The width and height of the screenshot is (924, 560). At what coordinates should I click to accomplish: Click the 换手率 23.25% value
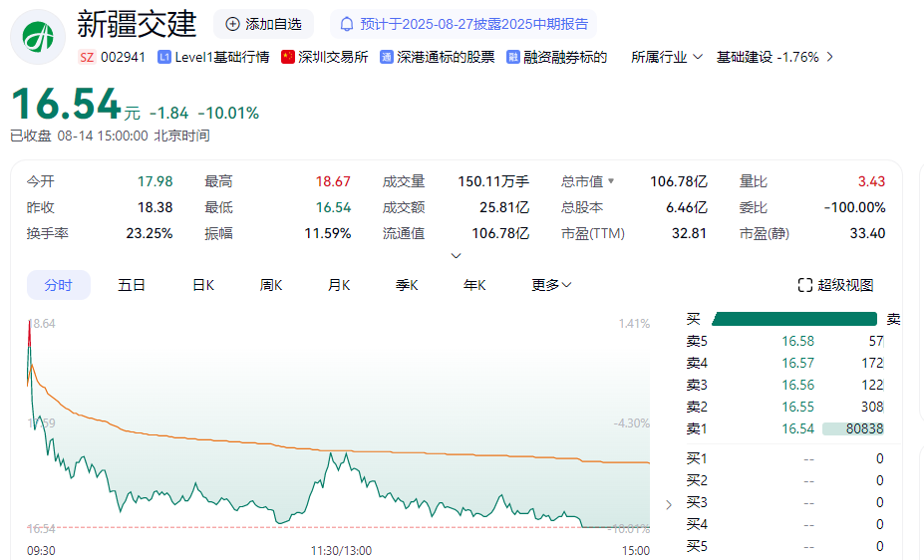[x=150, y=234]
